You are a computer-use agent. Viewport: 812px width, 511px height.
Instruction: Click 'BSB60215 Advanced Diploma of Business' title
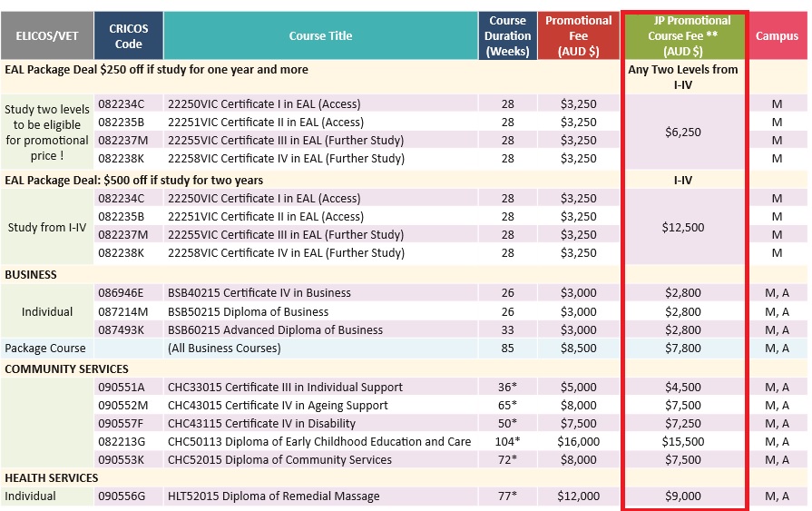tap(276, 329)
